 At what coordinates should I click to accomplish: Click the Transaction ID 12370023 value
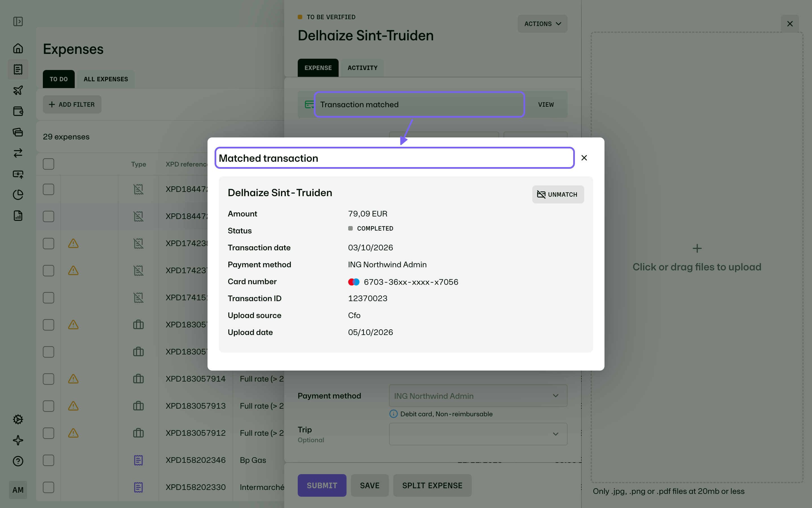pos(367,298)
